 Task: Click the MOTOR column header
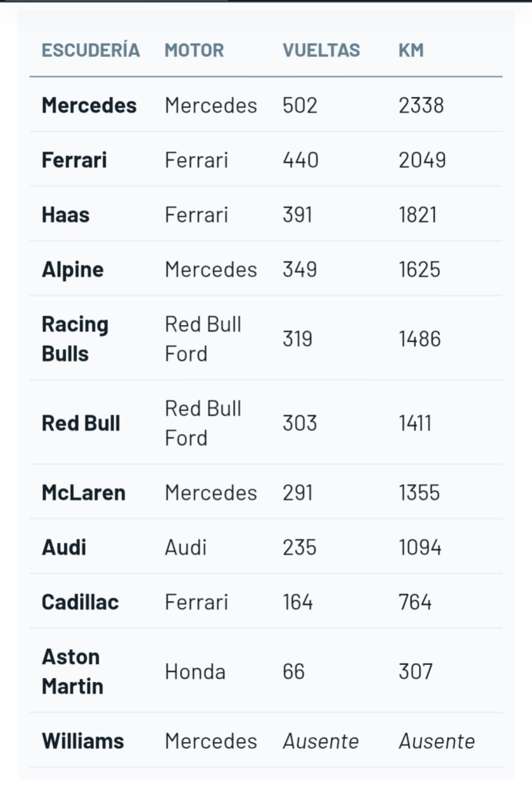(x=194, y=51)
